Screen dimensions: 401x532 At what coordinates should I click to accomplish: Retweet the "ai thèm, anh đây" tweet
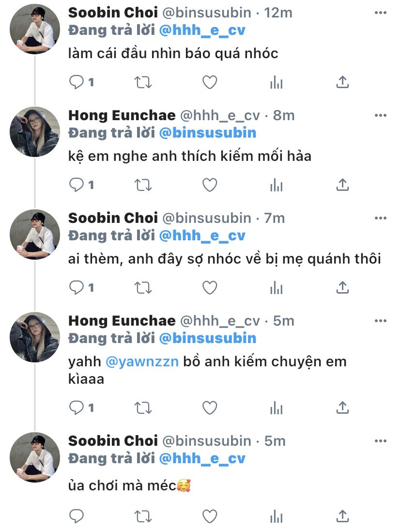pyautogui.click(x=142, y=288)
